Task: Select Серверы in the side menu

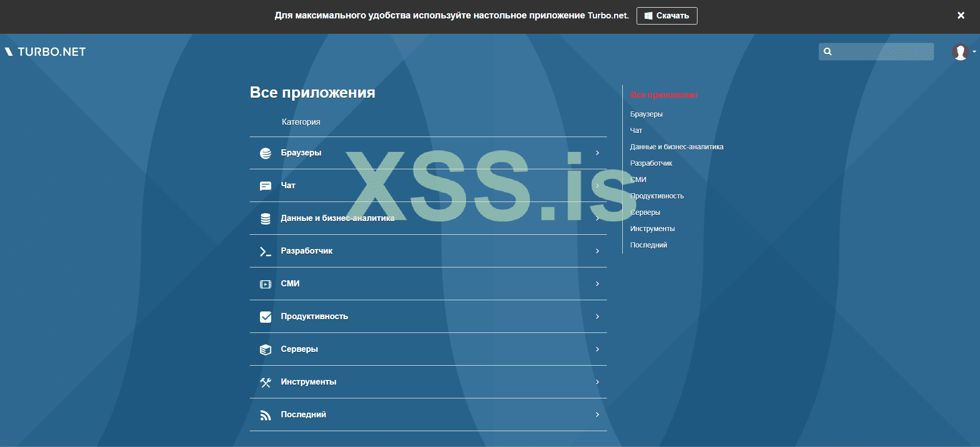Action: 645,212
